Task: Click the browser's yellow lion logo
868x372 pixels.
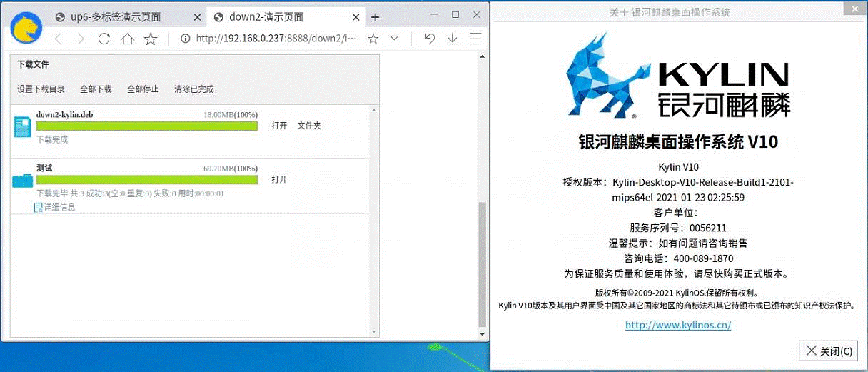Action: pyautogui.click(x=26, y=29)
